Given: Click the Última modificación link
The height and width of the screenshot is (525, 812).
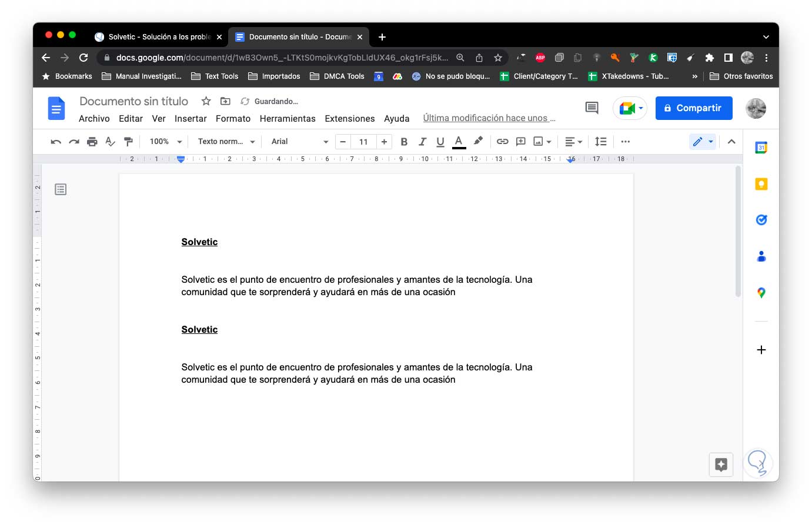Looking at the screenshot, I should pyautogui.click(x=489, y=118).
